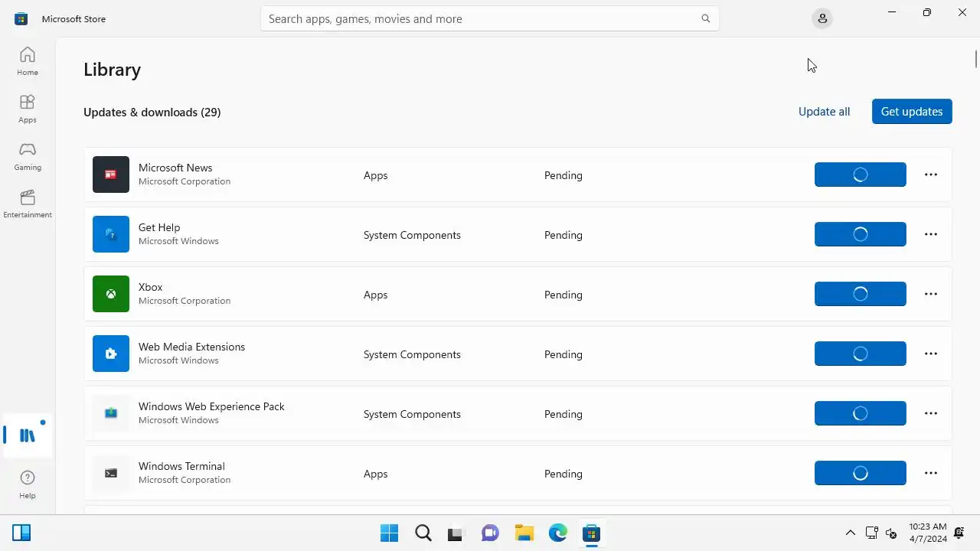980x551 pixels.
Task: Click the pending update button for Xbox
Action: tap(861, 294)
